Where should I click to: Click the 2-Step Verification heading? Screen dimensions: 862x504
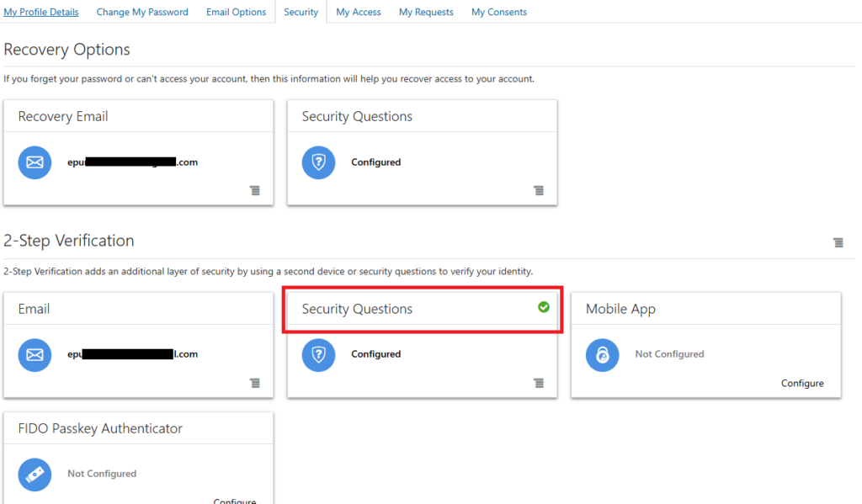pos(69,241)
